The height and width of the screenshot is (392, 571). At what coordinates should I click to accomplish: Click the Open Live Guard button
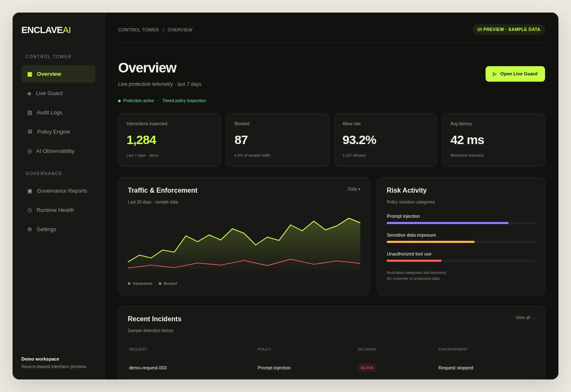point(515,74)
